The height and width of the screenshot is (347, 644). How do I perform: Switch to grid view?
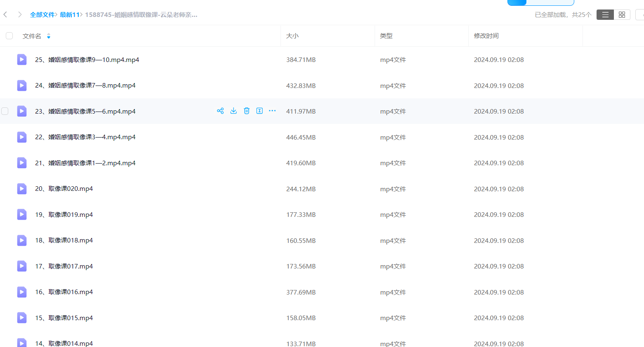(622, 15)
